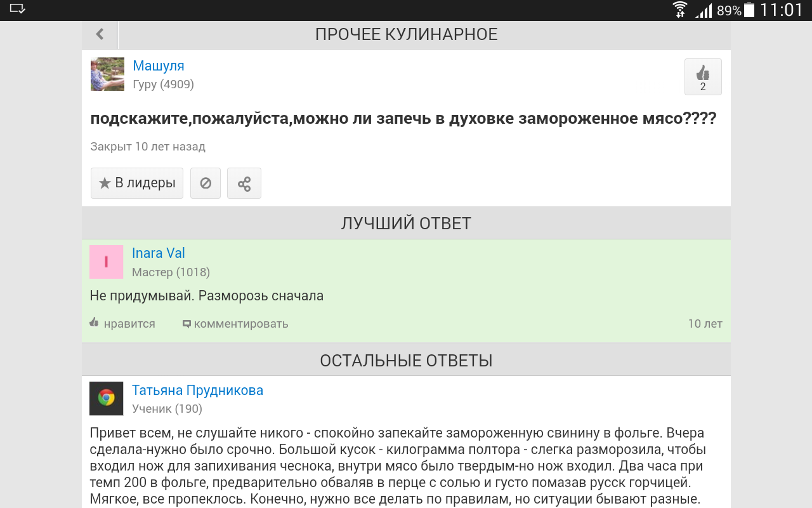Tap the back arrow in header
This screenshot has width=812, height=508.
tap(100, 34)
